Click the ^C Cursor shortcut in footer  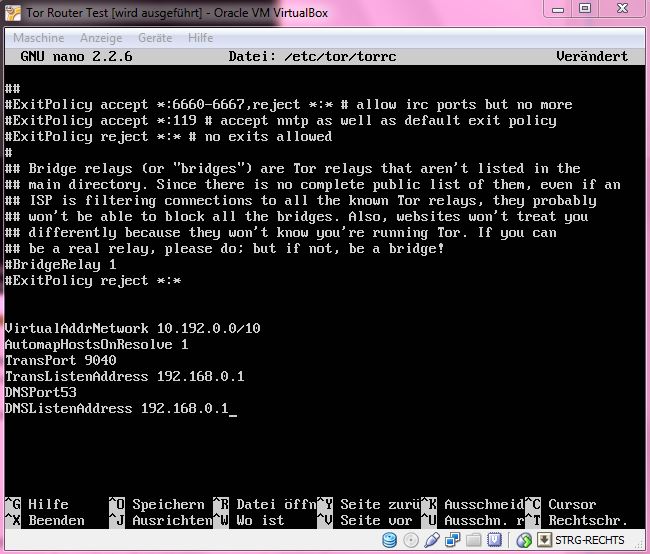point(561,504)
